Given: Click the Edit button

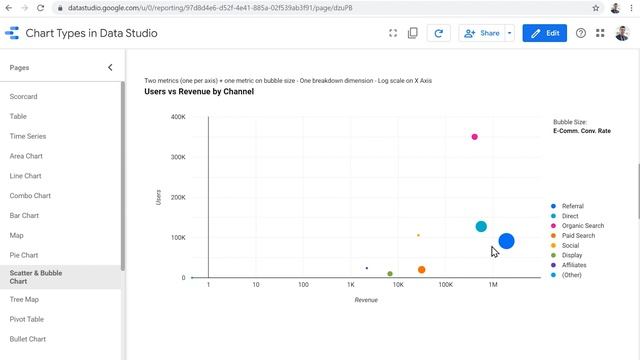Looking at the screenshot, I should coord(544,33).
